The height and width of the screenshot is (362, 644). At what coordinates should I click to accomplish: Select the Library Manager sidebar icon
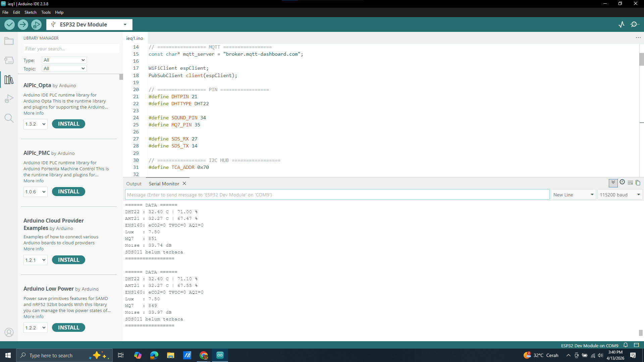pyautogui.click(x=9, y=79)
